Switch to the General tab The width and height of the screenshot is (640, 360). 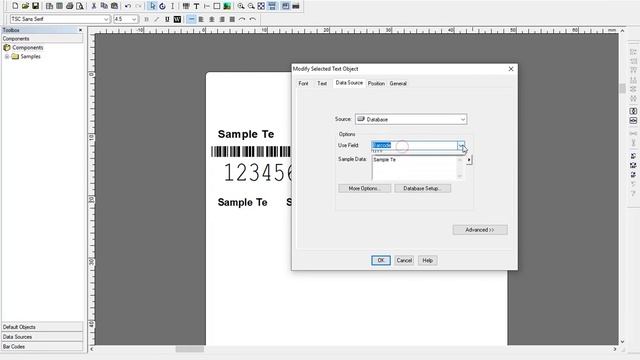click(x=398, y=83)
